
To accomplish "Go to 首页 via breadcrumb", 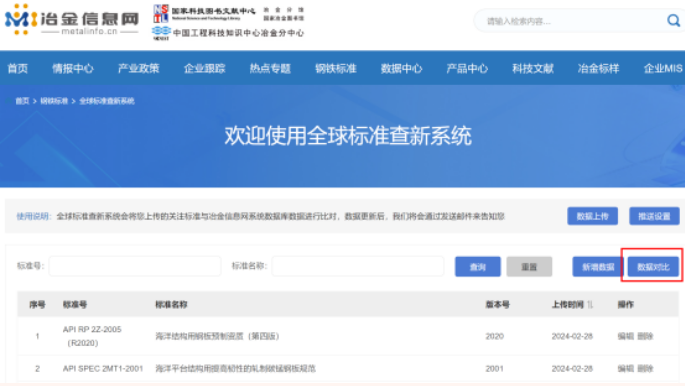I will coord(22,101).
